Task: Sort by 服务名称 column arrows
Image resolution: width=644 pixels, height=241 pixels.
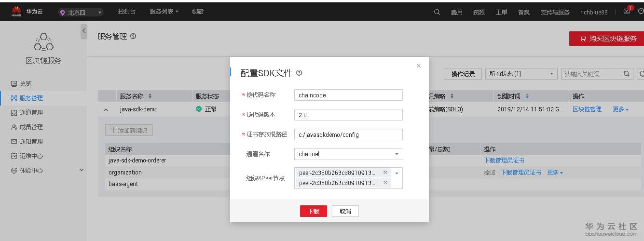Action: pyautogui.click(x=150, y=96)
